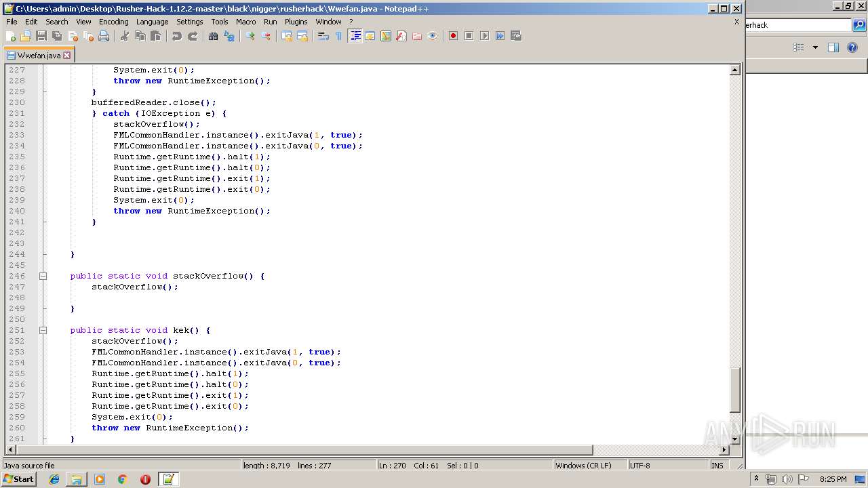Click the horizontal scrollbar thumb
868x488 pixels.
(x=303, y=450)
